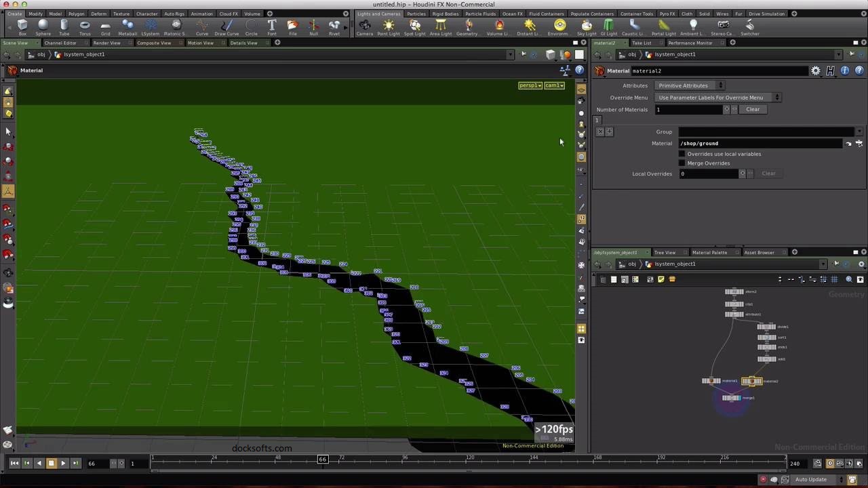The image size is (868, 488).
Task: Add a Portal Light
Action: [x=663, y=27]
